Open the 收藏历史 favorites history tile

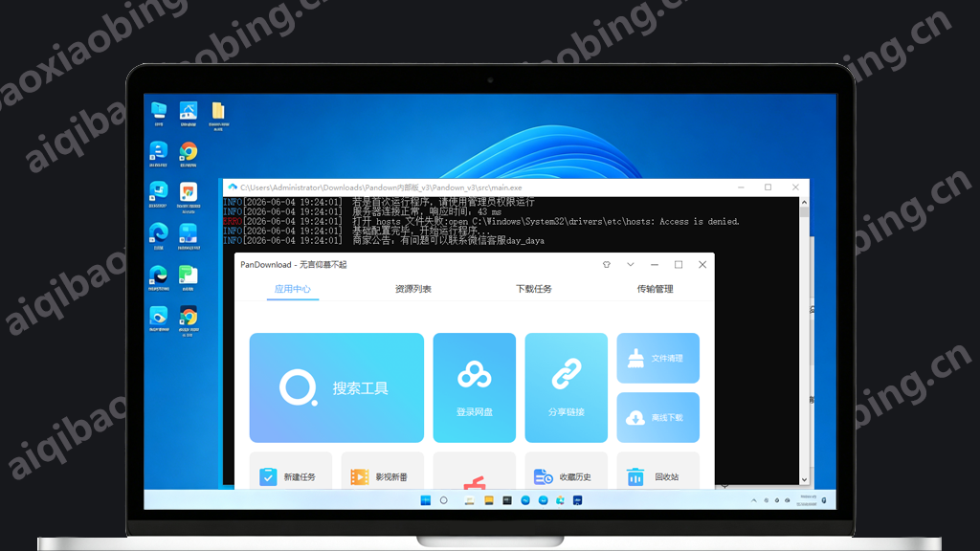coord(567,473)
